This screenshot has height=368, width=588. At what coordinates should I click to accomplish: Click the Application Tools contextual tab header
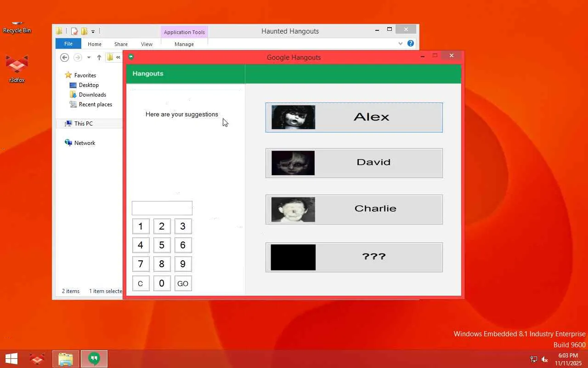[184, 32]
